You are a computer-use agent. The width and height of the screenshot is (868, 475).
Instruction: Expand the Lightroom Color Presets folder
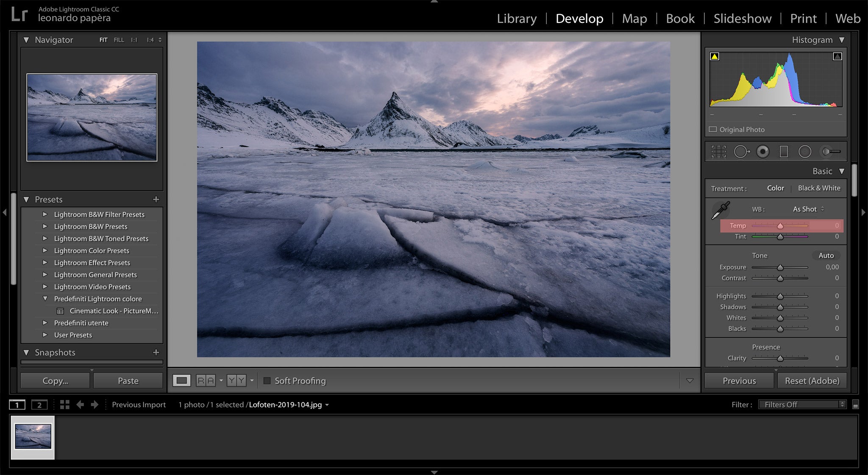coord(46,250)
